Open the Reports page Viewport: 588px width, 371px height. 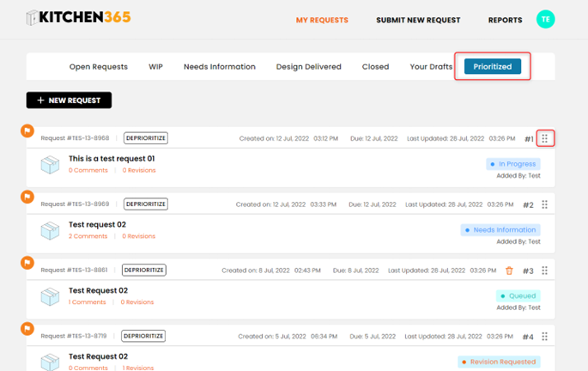tap(505, 21)
